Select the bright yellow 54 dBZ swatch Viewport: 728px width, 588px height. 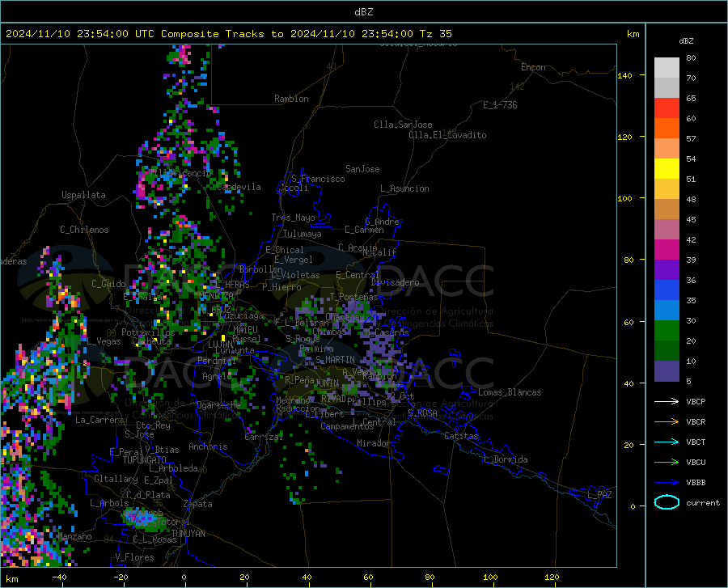point(667,169)
